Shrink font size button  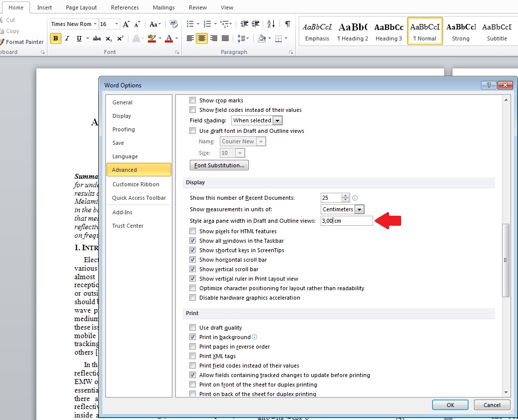[x=137, y=24]
